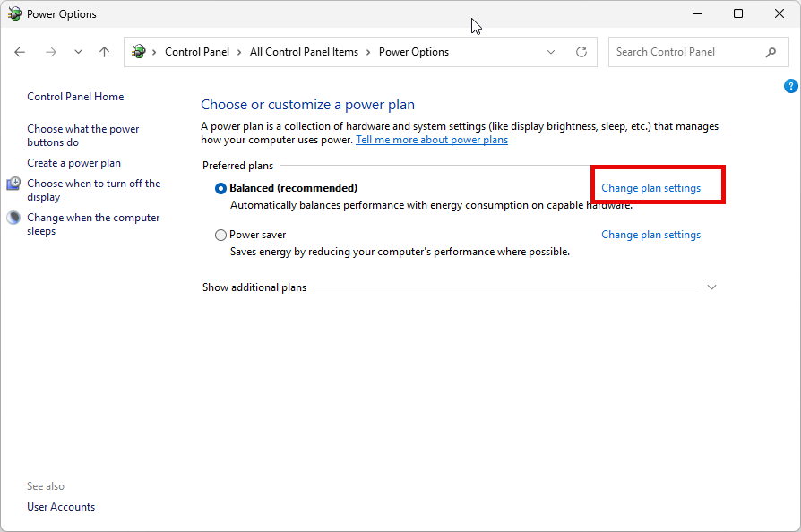Go to All Control Panel Items breadcrumb
Viewport: 801px width, 532px height.
point(304,52)
